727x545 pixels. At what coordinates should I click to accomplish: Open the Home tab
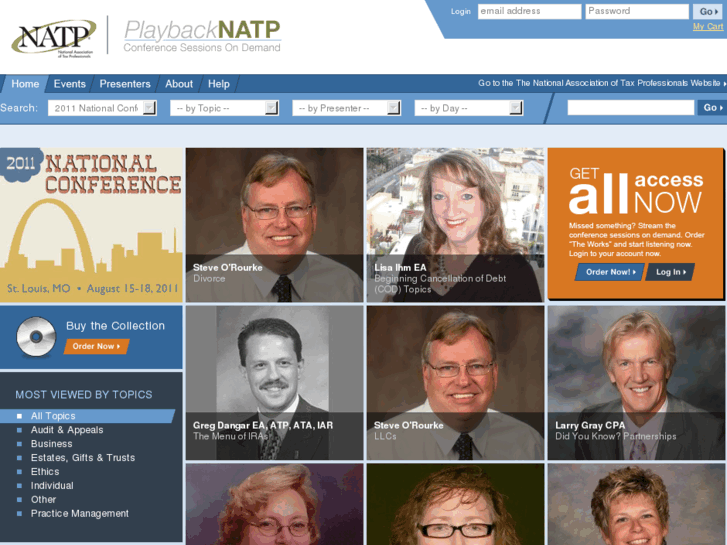tap(25, 84)
